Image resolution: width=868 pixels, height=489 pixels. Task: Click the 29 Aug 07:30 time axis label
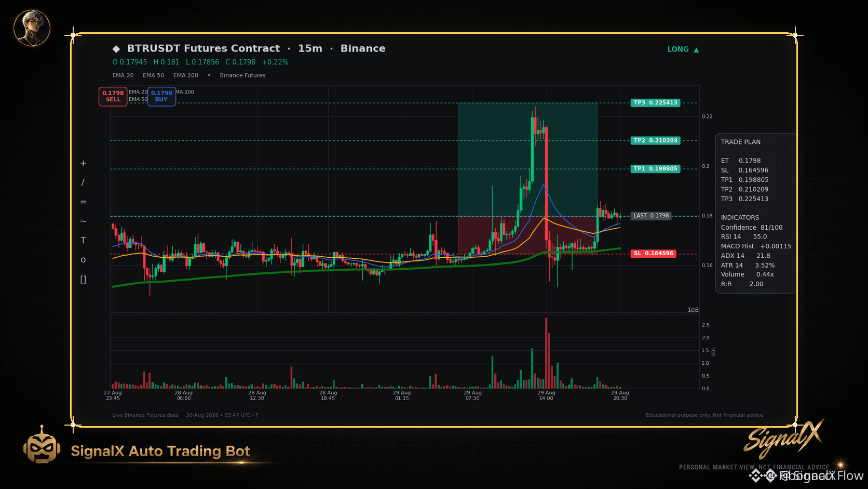pyautogui.click(x=473, y=395)
